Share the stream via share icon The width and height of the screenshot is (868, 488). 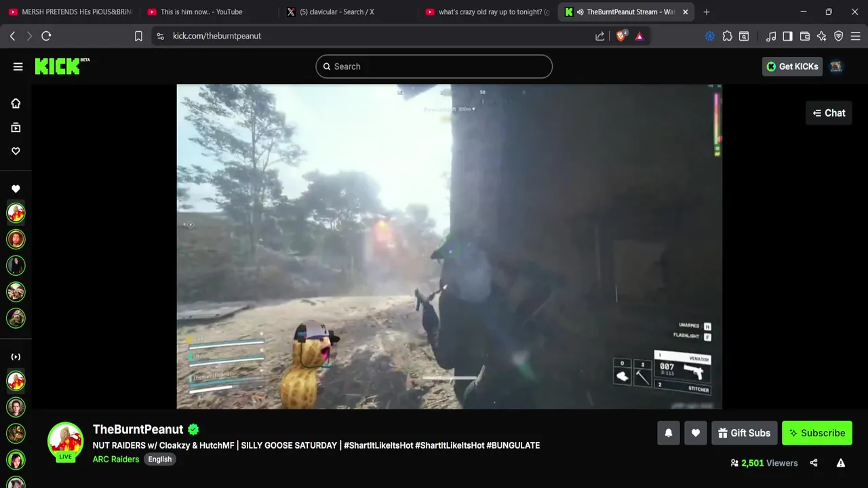point(814,463)
